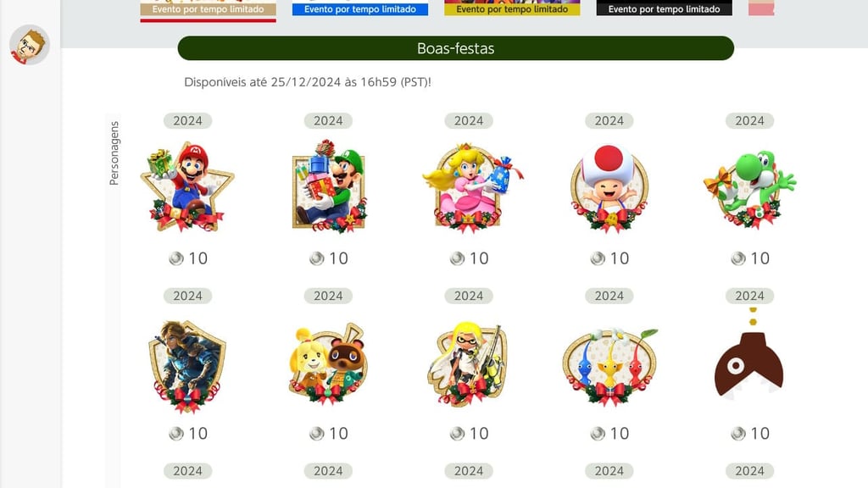The image size is (868, 488).
Task: Select the Pikmin trio holiday icon
Action: click(609, 366)
